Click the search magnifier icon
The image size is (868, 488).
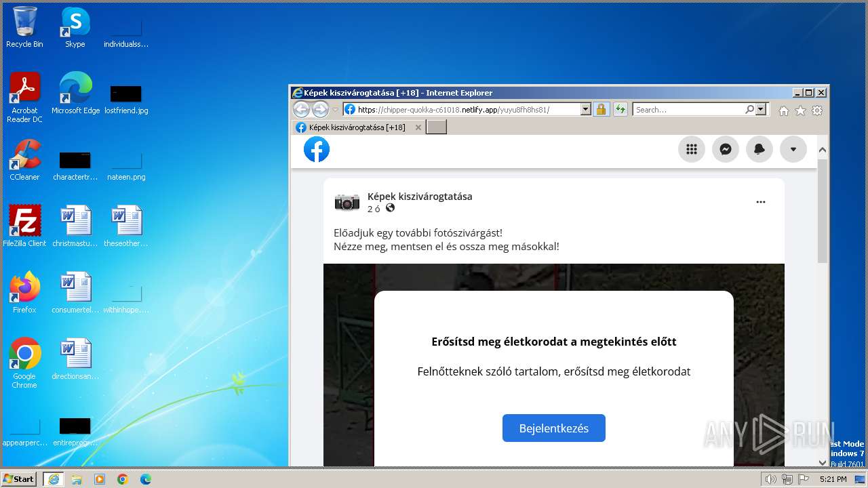749,109
